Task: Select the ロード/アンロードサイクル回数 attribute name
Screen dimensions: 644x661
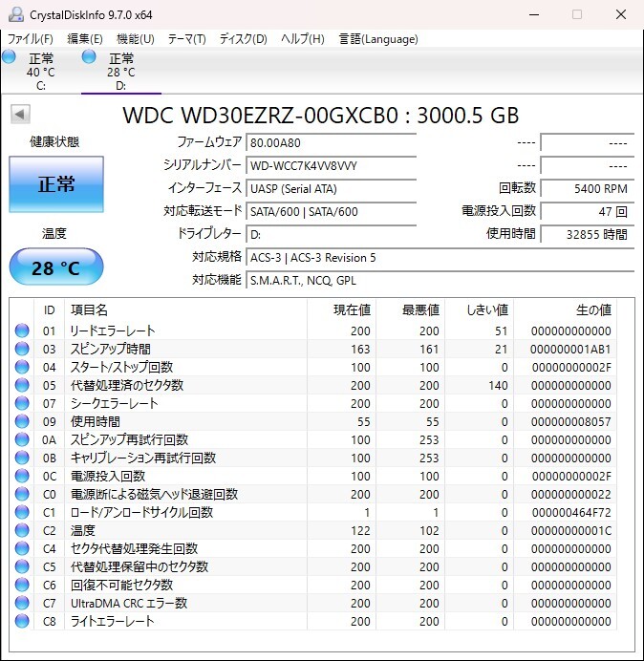Action: coord(141,512)
